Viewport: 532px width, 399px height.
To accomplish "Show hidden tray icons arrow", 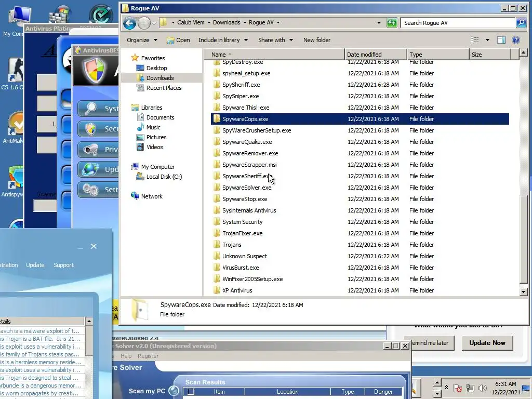I will pos(446,387).
